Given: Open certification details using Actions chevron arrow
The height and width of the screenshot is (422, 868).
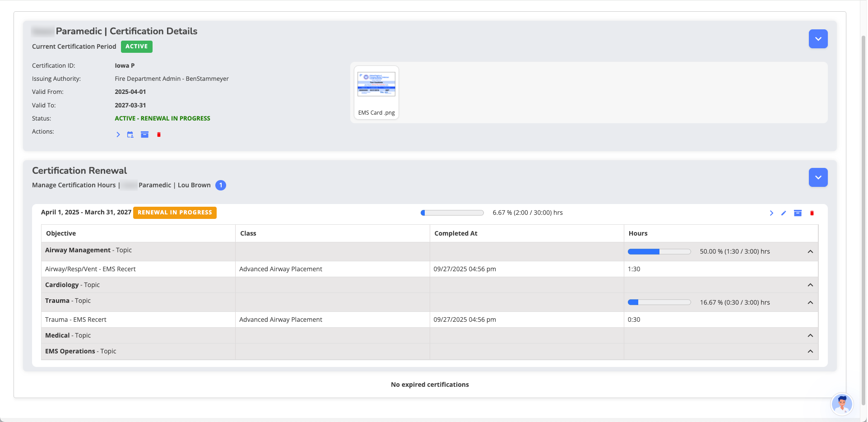Looking at the screenshot, I should click(x=118, y=134).
